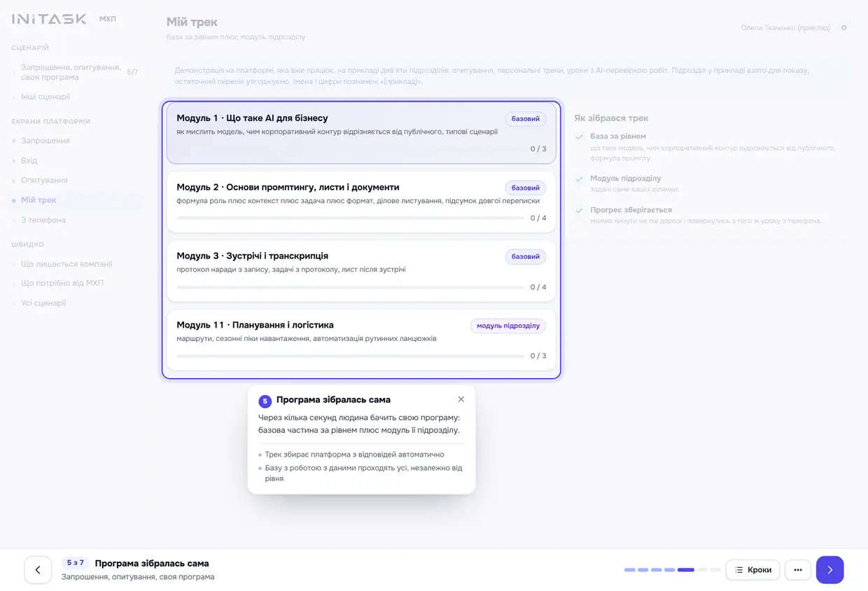Open the "Модуль 11 · Планування і логістика" card
This screenshot has width=868, height=591.
pos(361,340)
